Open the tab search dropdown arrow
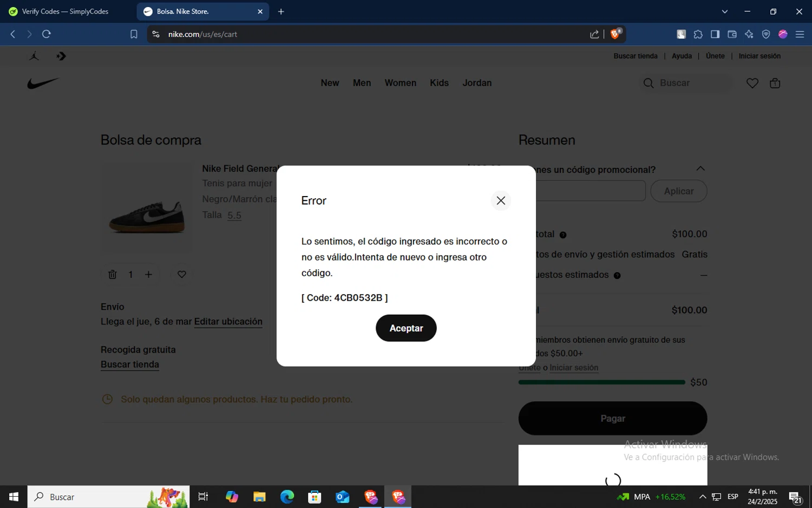812x508 pixels. pos(724,11)
